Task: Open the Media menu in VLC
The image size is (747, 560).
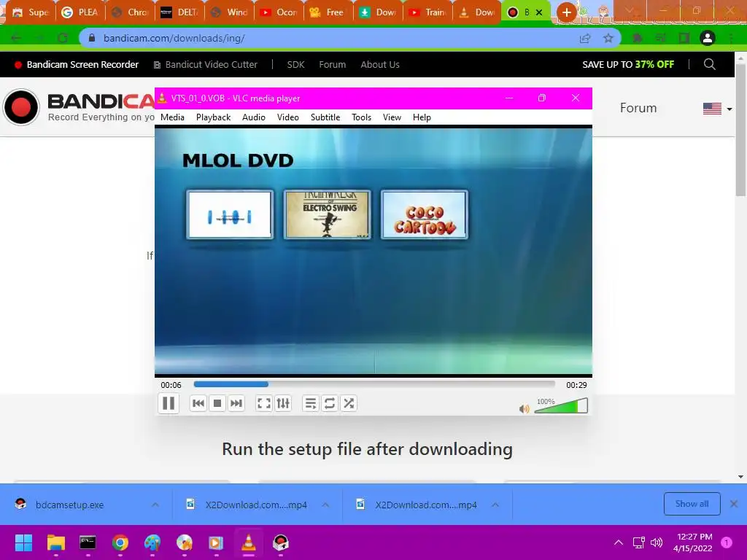Action: pos(172,117)
